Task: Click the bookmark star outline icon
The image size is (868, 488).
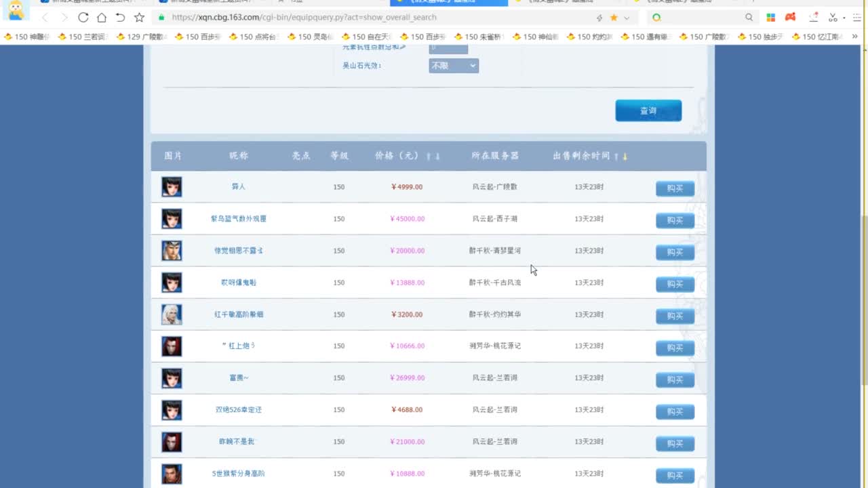Action: click(139, 18)
